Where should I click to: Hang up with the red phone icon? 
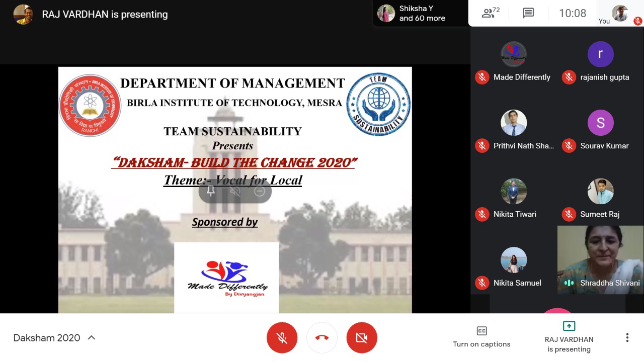pyautogui.click(x=321, y=338)
